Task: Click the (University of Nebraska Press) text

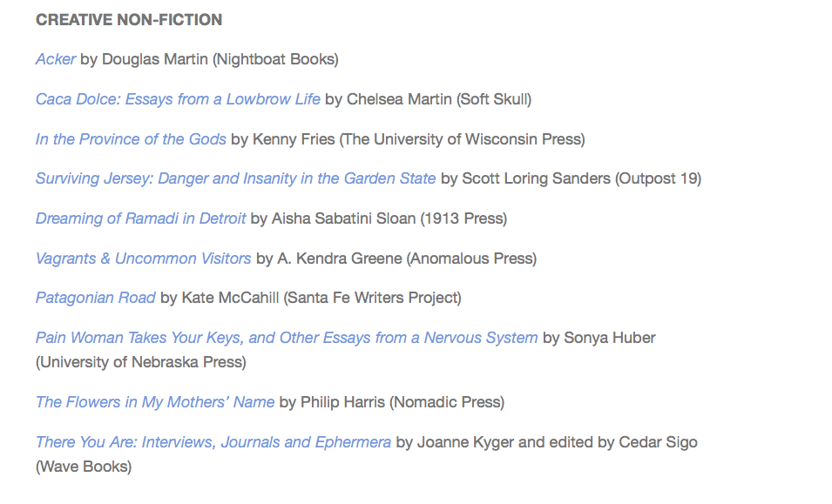Action: [x=141, y=362]
